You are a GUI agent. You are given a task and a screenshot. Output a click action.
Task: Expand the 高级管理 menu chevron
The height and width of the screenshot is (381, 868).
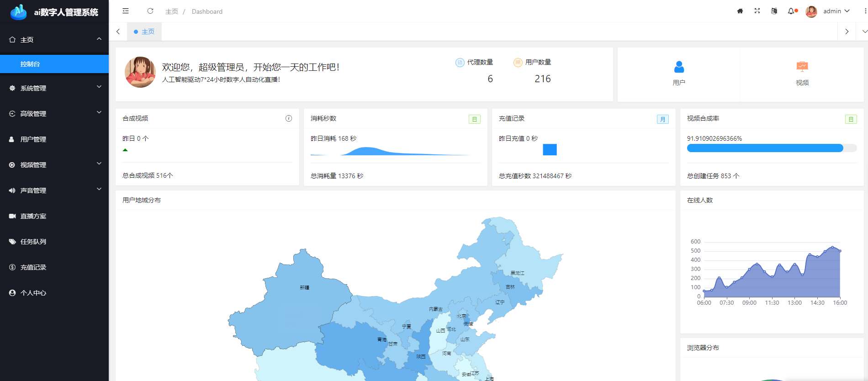pos(99,112)
